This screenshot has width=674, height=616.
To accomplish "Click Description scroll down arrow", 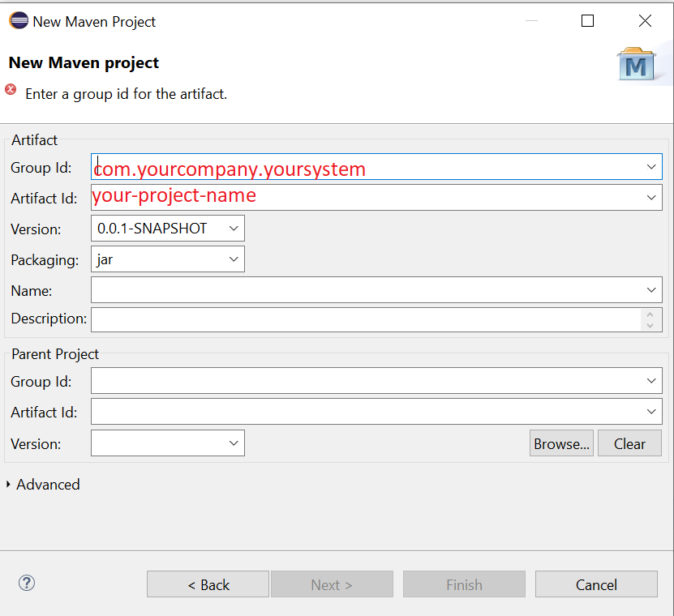I will click(650, 325).
